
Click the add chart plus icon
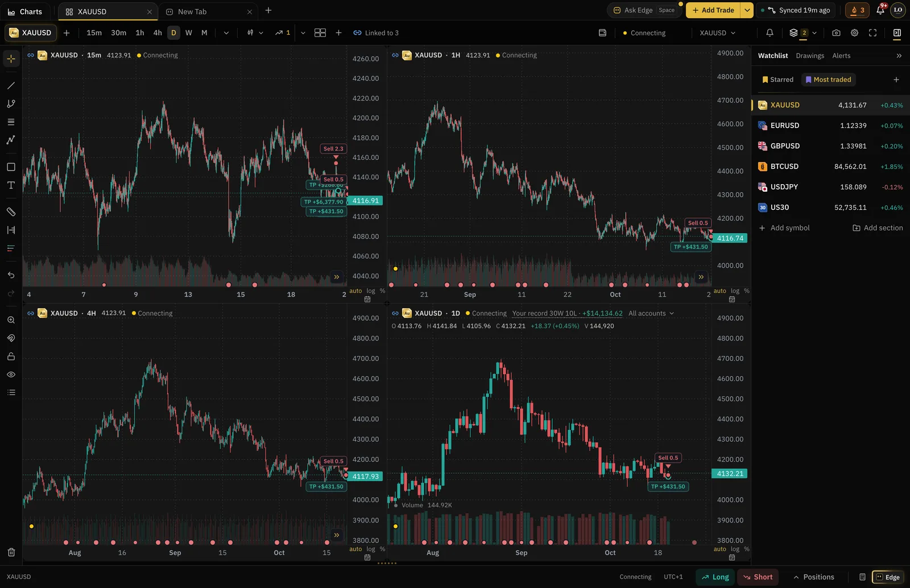(x=338, y=33)
